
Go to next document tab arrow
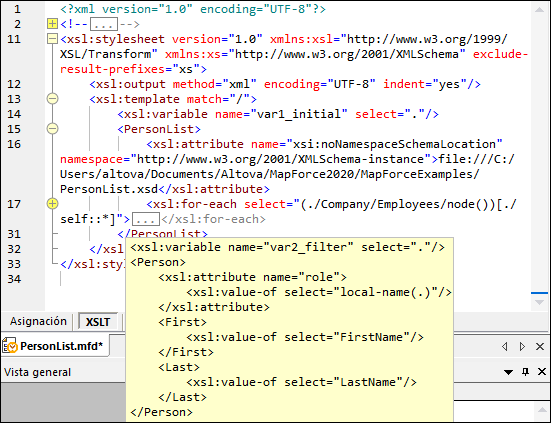click(522, 346)
